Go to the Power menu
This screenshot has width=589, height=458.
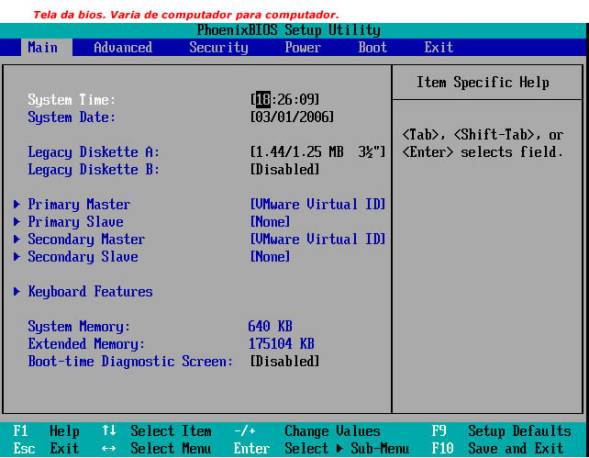303,48
